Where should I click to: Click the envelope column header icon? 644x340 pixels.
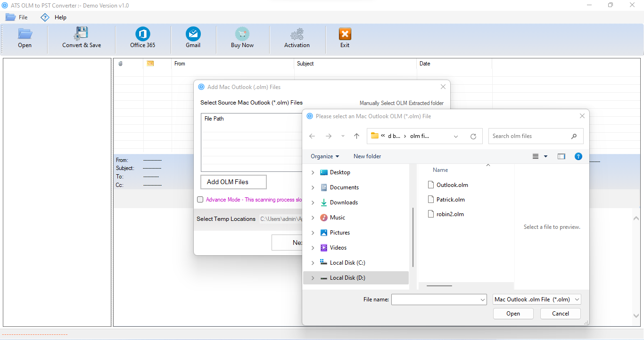click(150, 64)
